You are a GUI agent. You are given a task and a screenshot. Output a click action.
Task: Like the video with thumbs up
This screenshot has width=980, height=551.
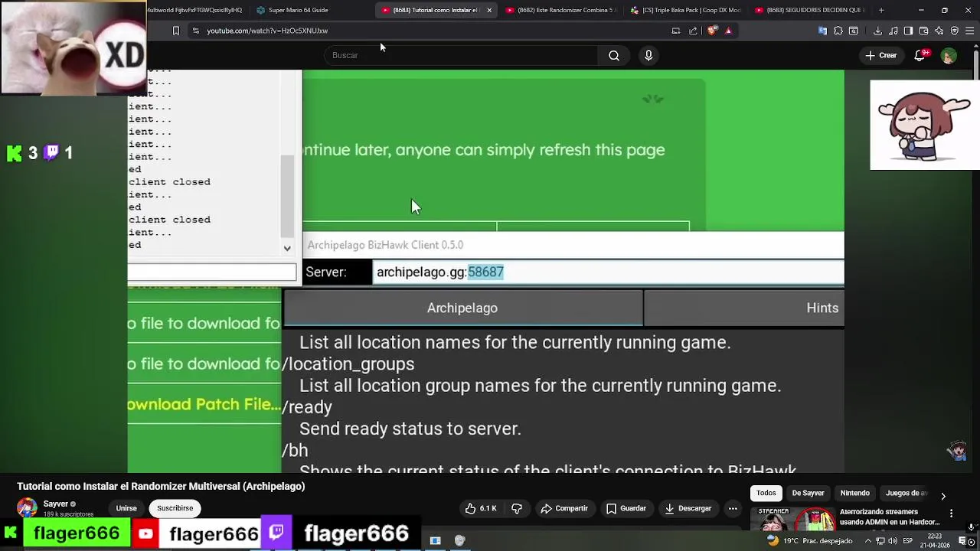pyautogui.click(x=481, y=508)
